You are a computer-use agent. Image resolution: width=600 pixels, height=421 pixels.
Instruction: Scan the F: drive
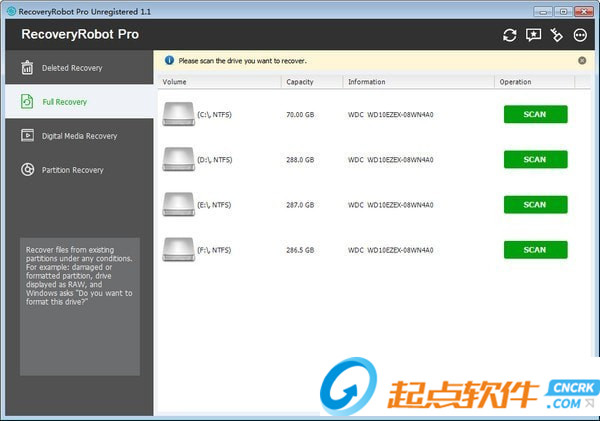pos(535,250)
